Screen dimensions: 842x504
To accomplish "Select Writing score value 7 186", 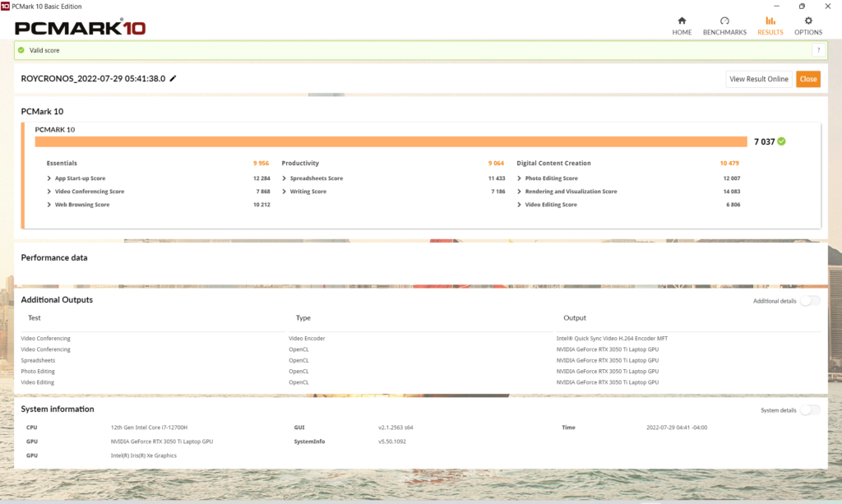I will [497, 191].
